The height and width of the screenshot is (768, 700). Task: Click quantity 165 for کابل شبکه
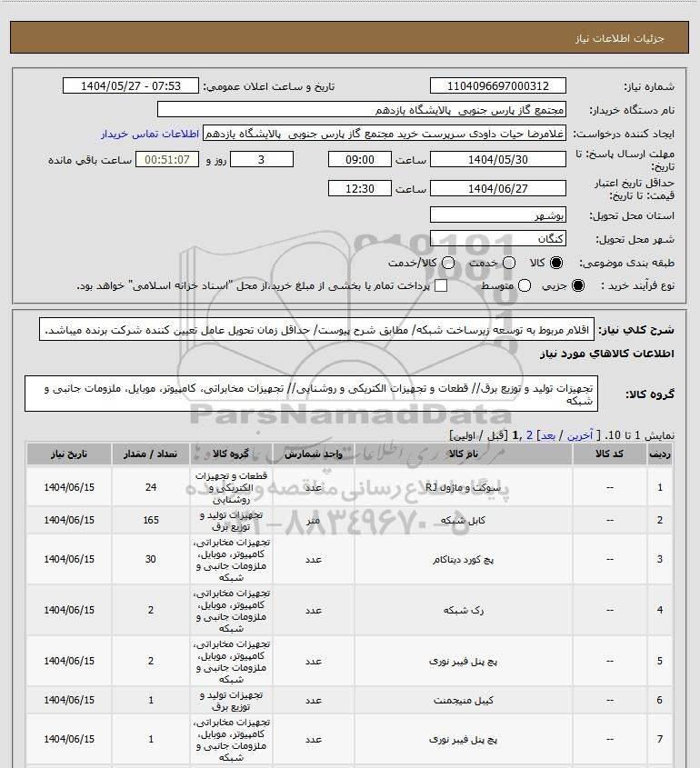[150, 520]
